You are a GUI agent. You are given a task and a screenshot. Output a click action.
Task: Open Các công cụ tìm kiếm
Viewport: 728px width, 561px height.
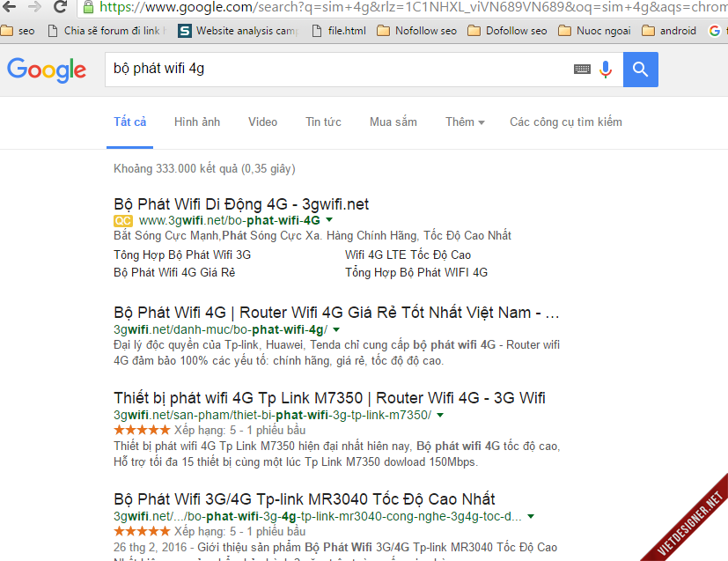point(566,122)
